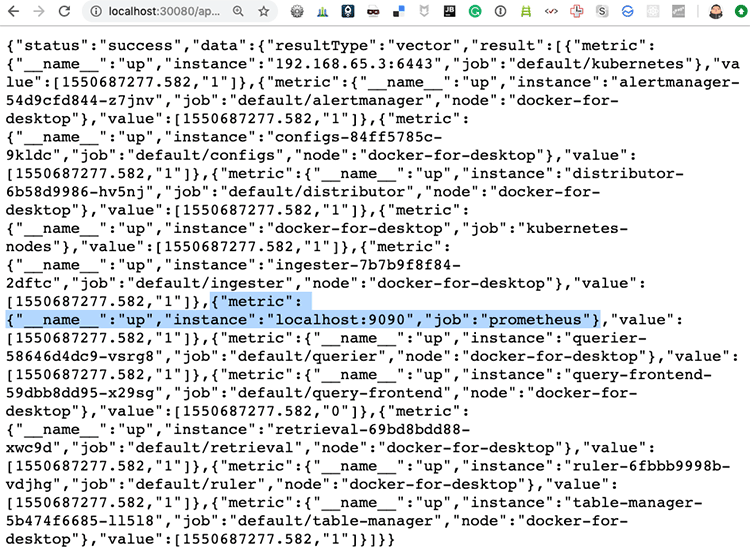Open the faded React atom extension

pyautogui.click(x=653, y=11)
